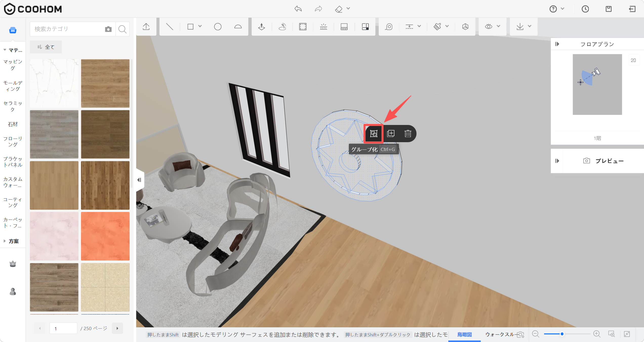Click the horizontal split panel icon
Screen dimensions: 644x342
[344, 27]
